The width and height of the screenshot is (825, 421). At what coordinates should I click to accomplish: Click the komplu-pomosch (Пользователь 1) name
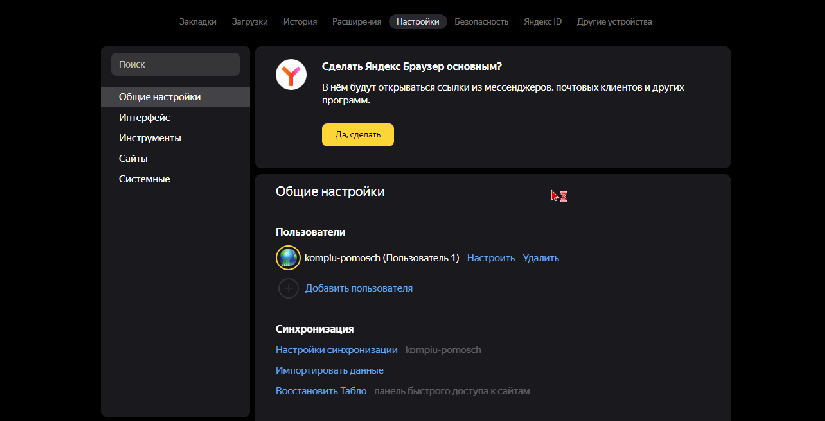click(x=382, y=258)
